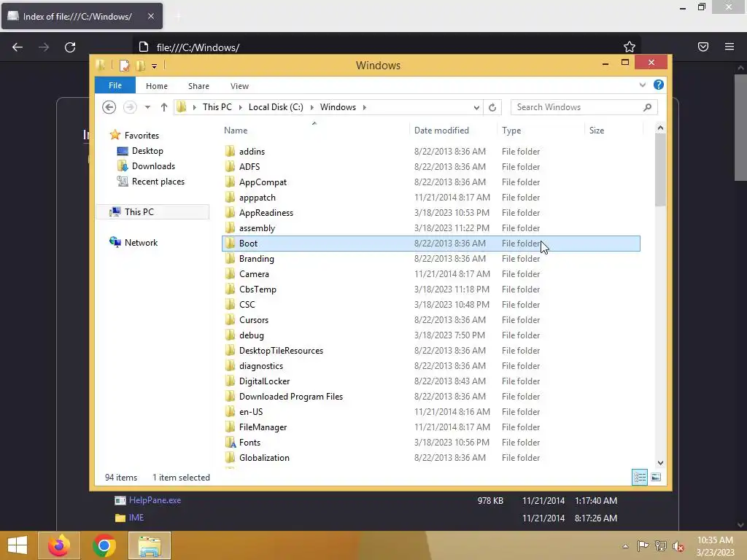Screen dimensions: 747x560
Task: Open Action Center flag tray icon
Action: click(643, 545)
